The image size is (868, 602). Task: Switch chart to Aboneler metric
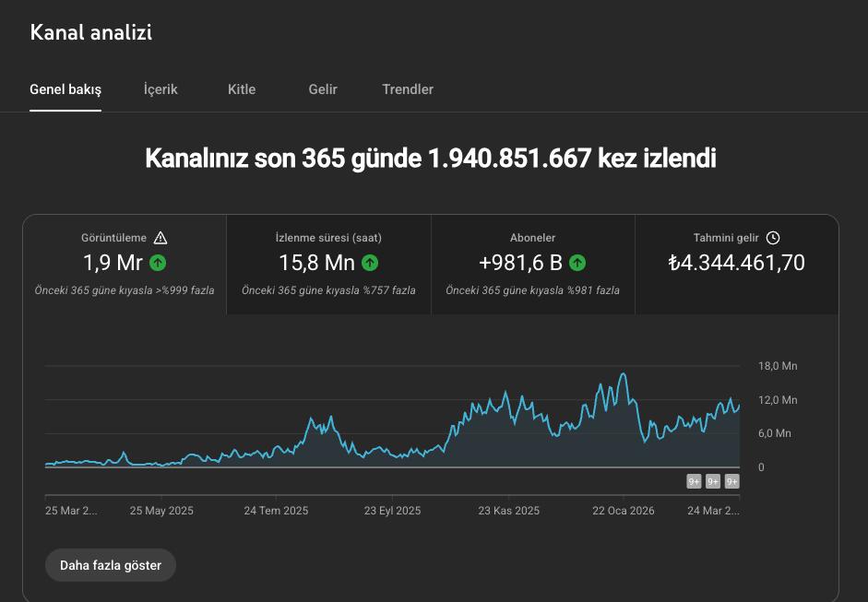[532, 265]
